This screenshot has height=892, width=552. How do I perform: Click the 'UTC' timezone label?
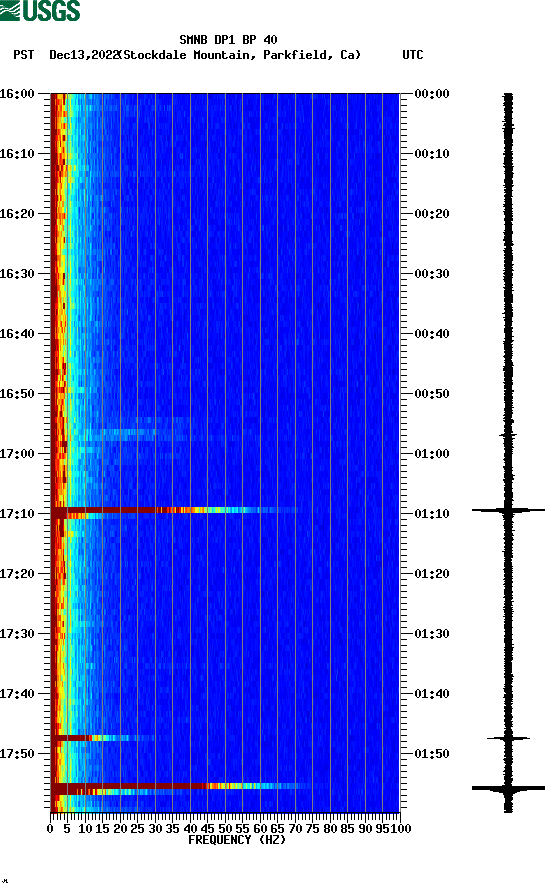pyautogui.click(x=413, y=55)
